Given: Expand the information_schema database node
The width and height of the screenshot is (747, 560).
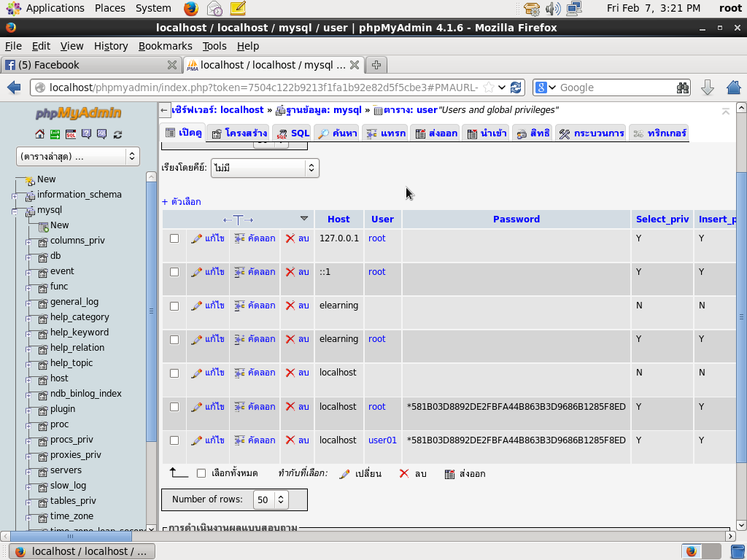Looking at the screenshot, I should [15, 195].
